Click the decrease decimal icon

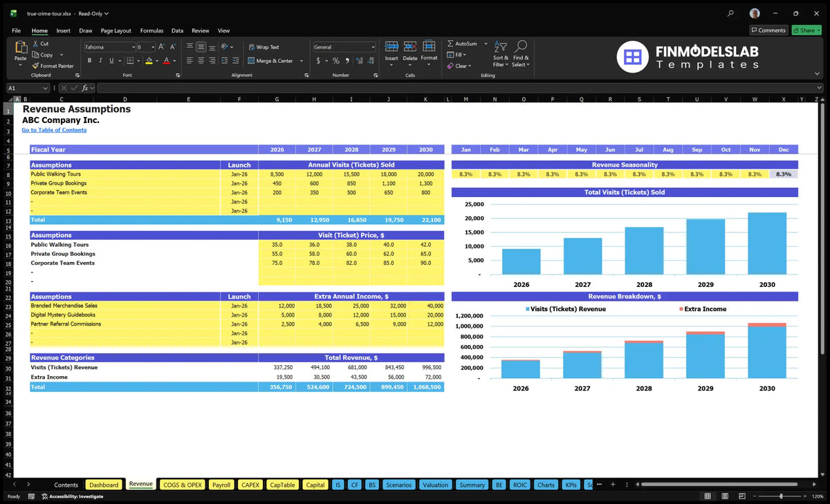(x=371, y=61)
